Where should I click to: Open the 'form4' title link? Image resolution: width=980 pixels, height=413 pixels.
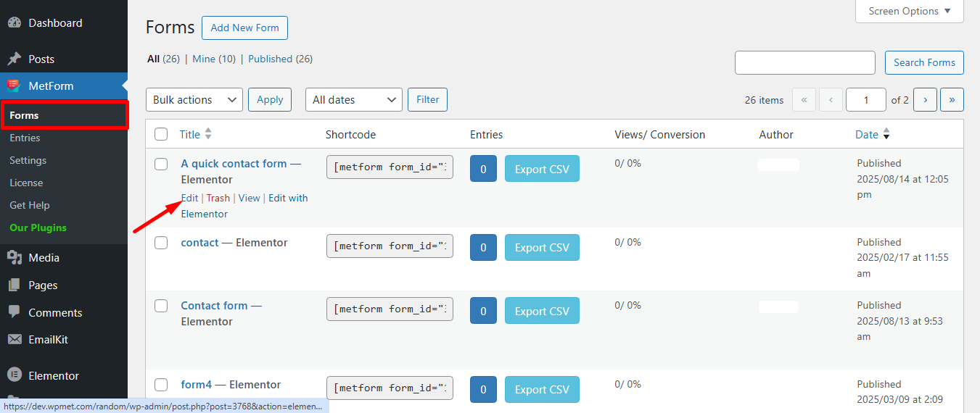196,385
